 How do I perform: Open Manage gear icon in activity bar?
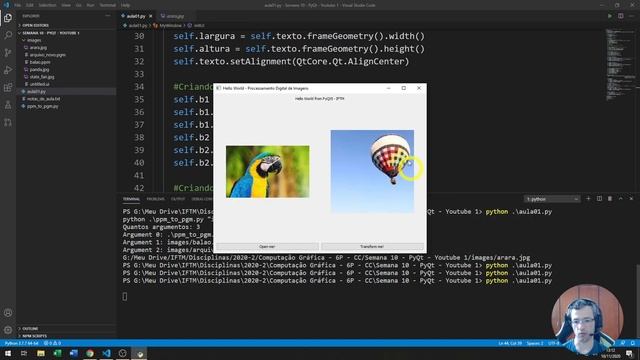coord(8,330)
